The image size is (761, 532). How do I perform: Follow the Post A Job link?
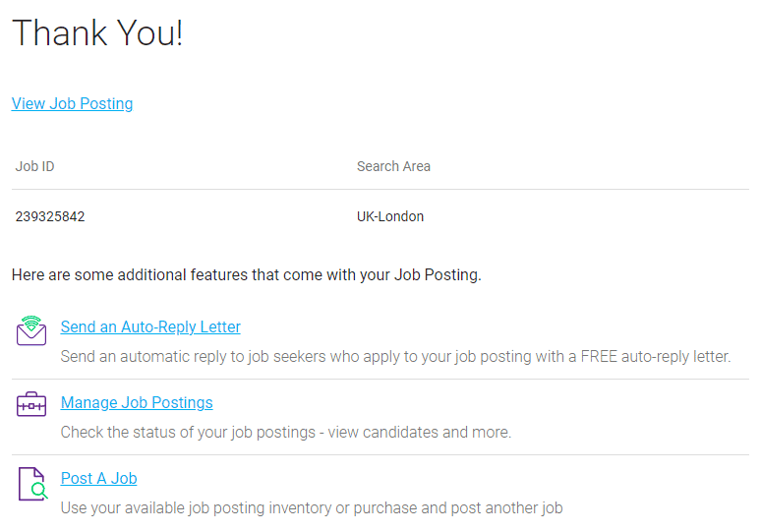[98, 479]
